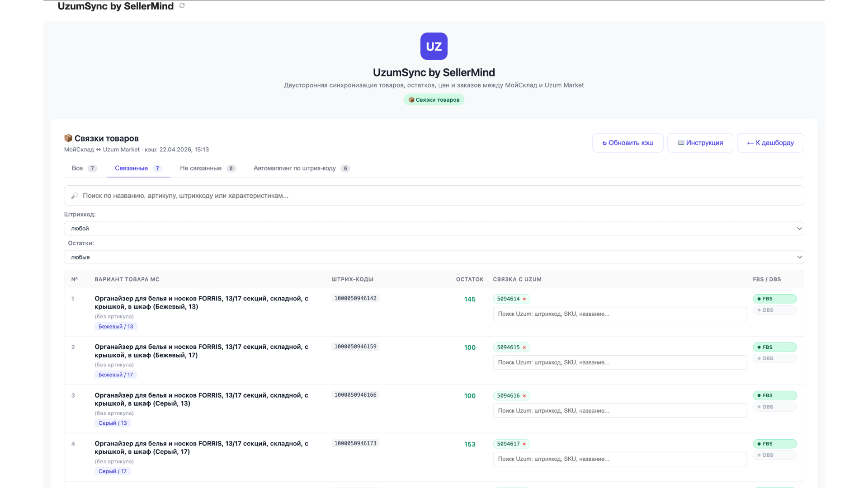868x488 pixels.
Task: Click the search magnifier icon in search bar
Action: pos(75,196)
